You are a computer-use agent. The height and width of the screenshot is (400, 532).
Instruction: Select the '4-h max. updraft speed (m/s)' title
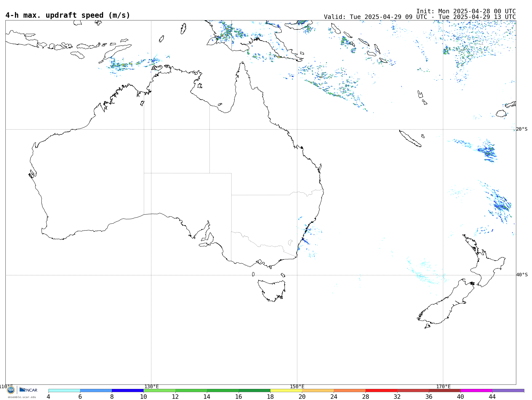coord(68,15)
